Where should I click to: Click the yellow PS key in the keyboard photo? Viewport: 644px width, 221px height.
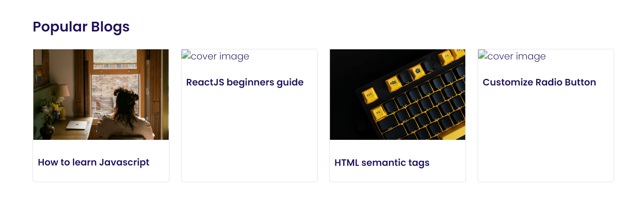click(378, 113)
